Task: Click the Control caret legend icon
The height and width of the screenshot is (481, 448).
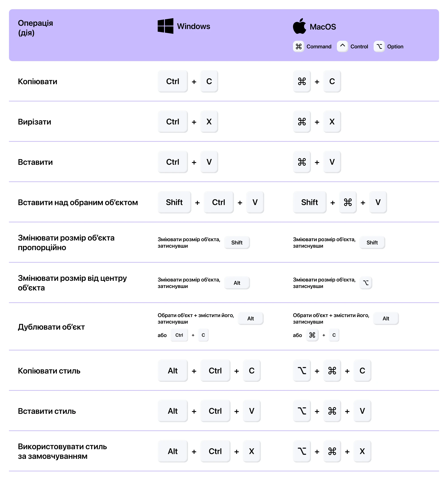Action: click(342, 46)
